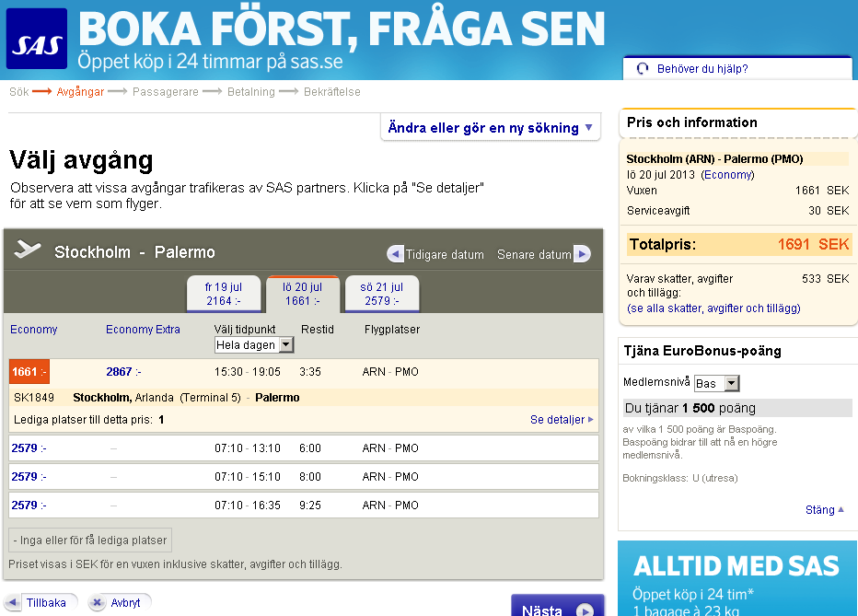Open the Economy Extra column header link
The width and height of the screenshot is (858, 616).
click(143, 330)
